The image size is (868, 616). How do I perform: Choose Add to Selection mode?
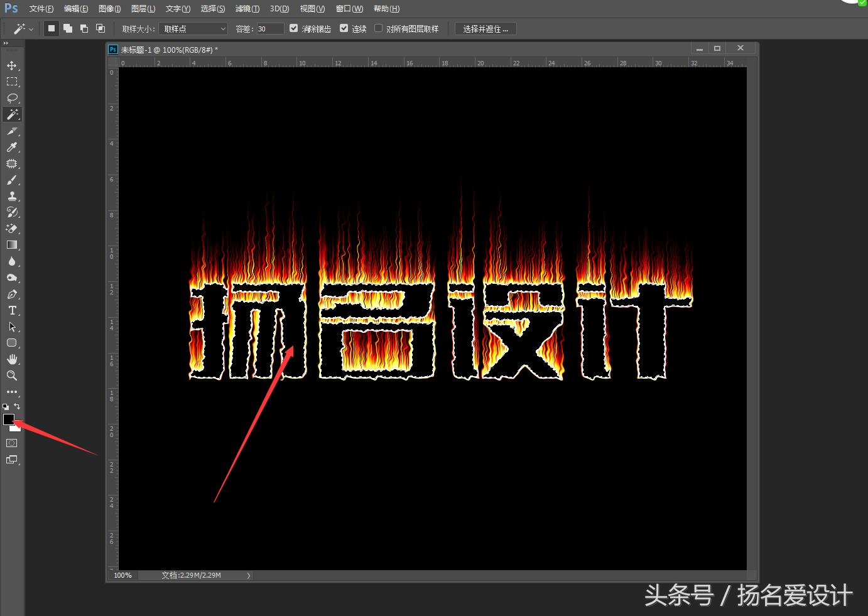68,28
